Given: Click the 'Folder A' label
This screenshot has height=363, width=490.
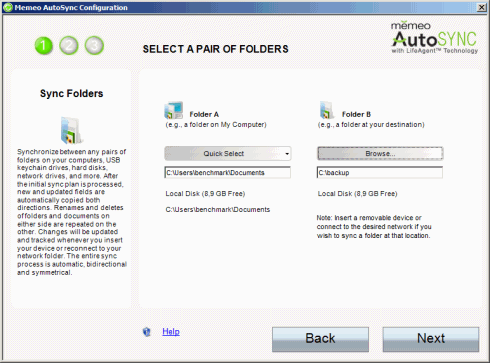Looking at the screenshot, I should click(x=204, y=114).
